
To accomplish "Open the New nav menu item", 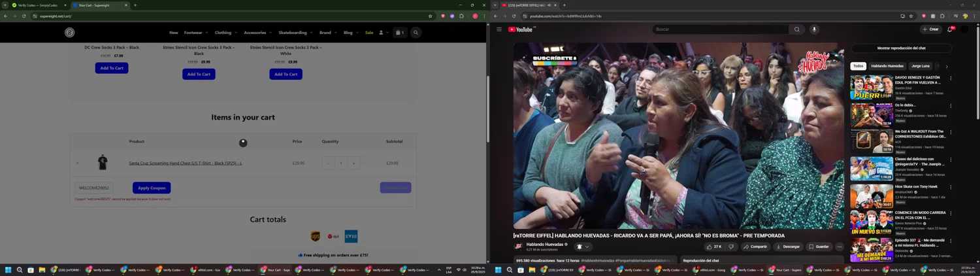I will (174, 33).
